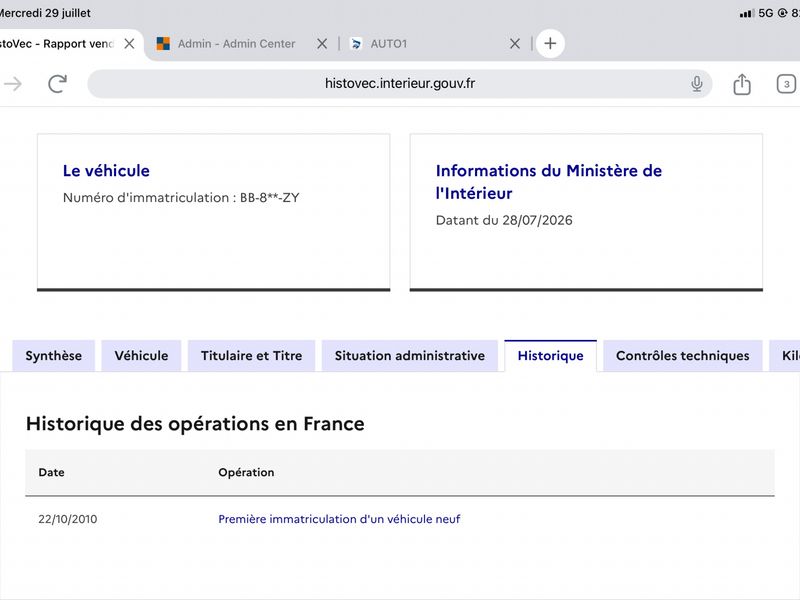Click the Date column header
Screen dimensions: 800x600
(x=52, y=472)
